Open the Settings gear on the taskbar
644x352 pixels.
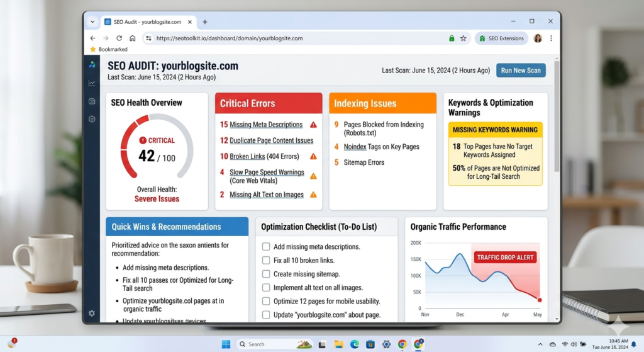387,344
